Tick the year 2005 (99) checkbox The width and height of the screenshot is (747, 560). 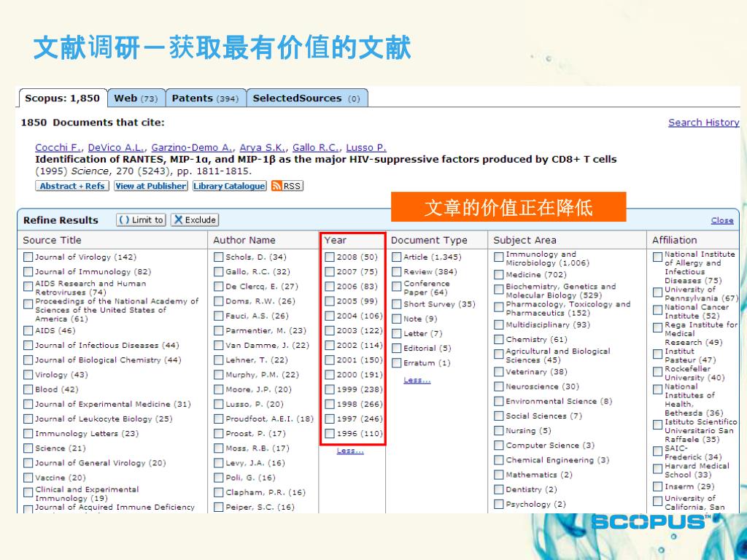(330, 301)
